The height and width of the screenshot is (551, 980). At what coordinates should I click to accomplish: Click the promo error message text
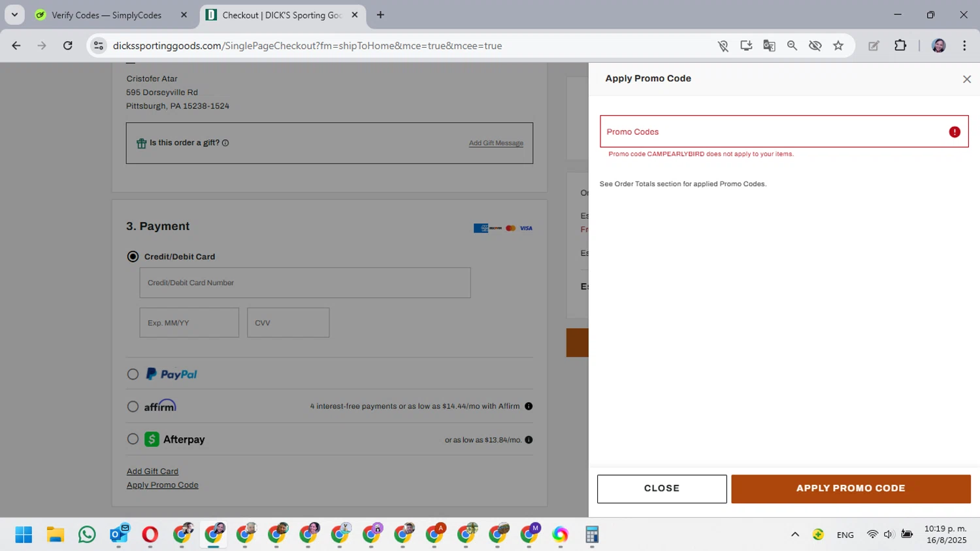tap(701, 154)
